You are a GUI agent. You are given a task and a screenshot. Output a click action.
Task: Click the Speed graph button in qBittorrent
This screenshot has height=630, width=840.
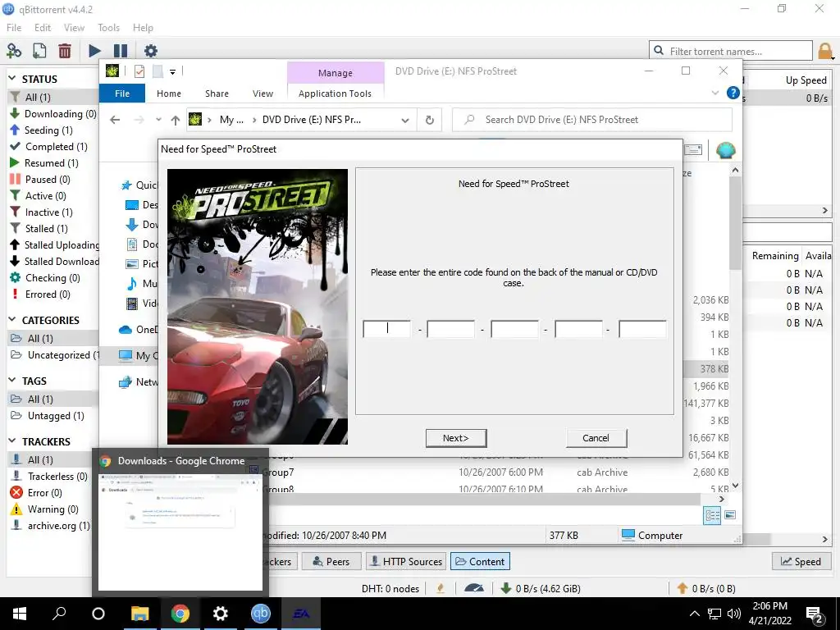(x=801, y=561)
